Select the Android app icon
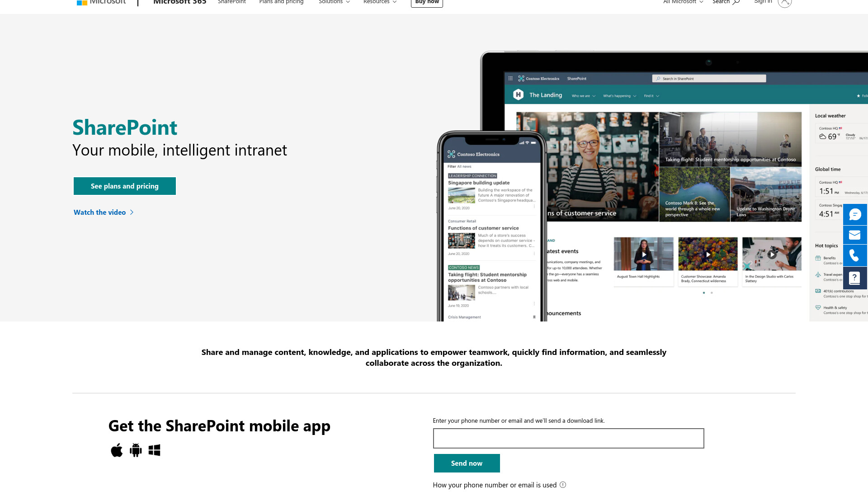The image size is (868, 496). [136, 450]
